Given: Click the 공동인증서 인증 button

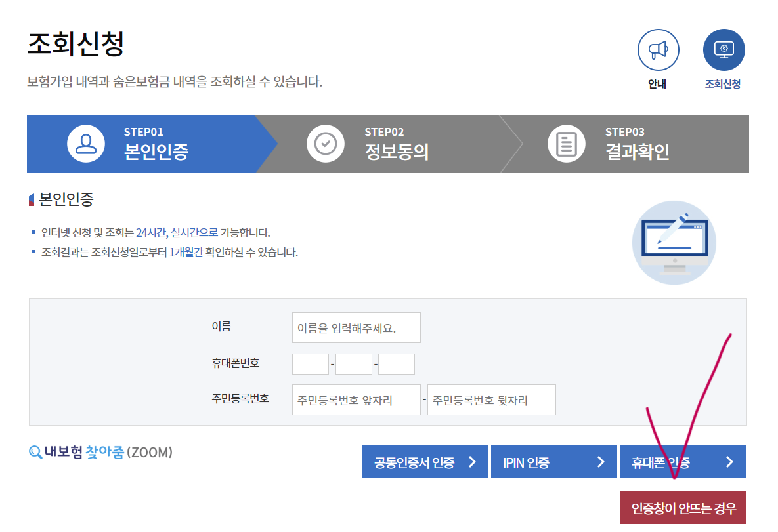Looking at the screenshot, I should 425,462.
